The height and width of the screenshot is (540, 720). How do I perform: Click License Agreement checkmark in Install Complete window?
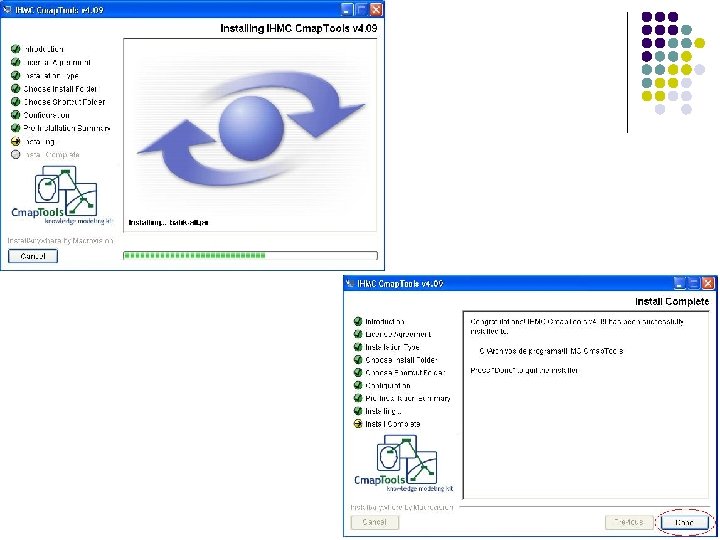click(358, 334)
